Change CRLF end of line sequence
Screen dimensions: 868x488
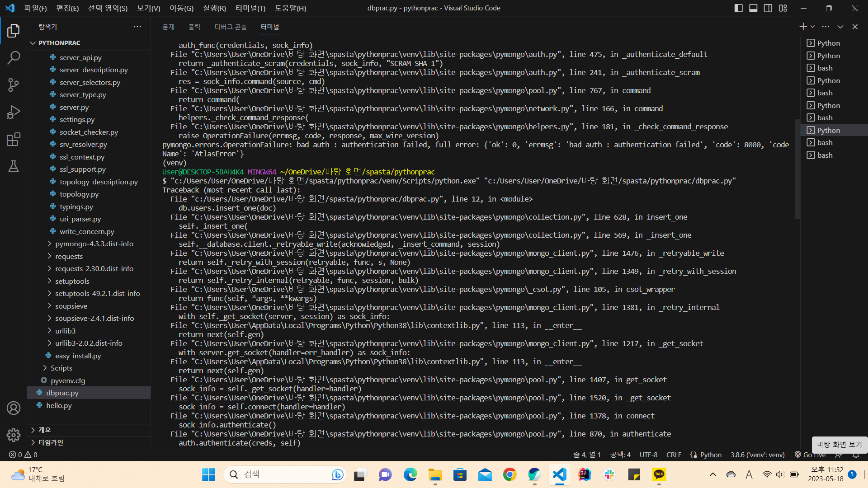click(x=674, y=455)
